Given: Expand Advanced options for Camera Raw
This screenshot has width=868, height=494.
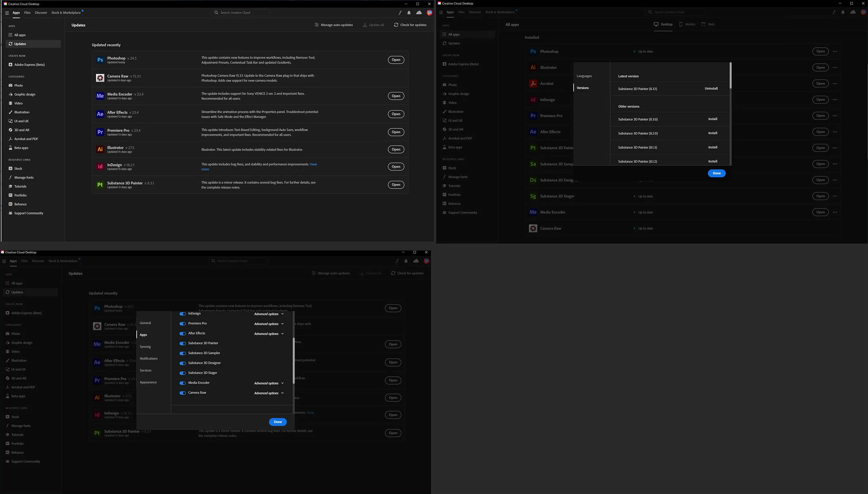Looking at the screenshot, I should (269, 393).
